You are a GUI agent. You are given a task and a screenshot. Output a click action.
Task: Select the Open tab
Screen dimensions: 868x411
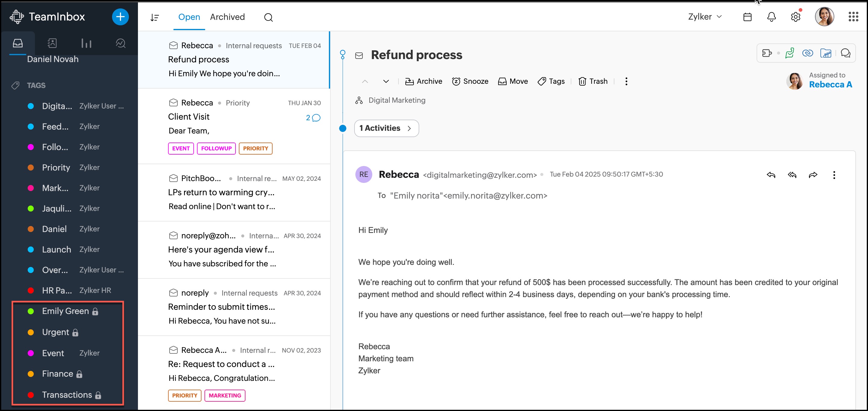(189, 17)
